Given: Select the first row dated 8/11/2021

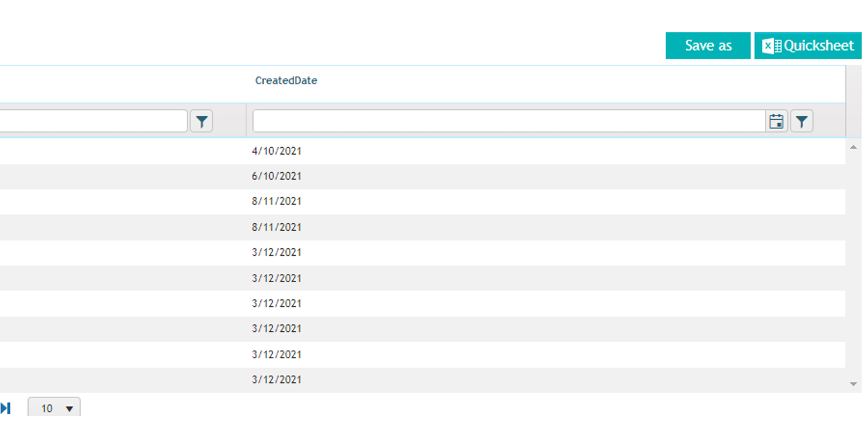Looking at the screenshot, I should pyautogui.click(x=423, y=201).
